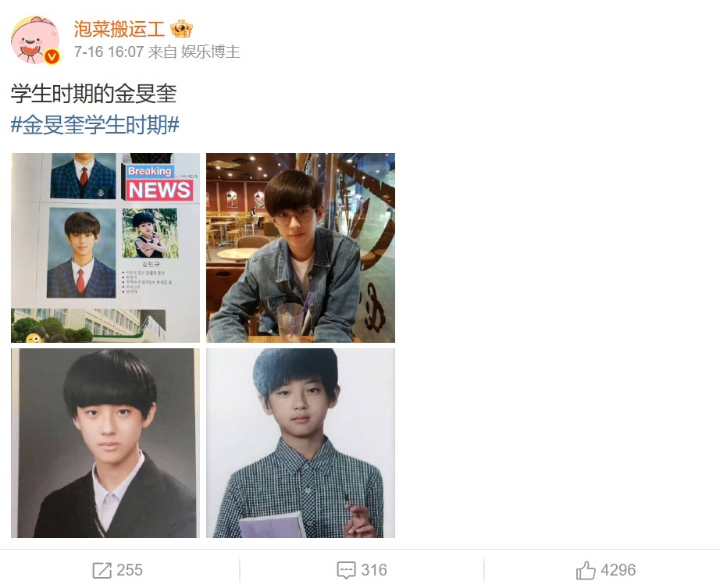Open the cafe denim jacket photo
The width and height of the screenshot is (720, 588).
click(301, 248)
